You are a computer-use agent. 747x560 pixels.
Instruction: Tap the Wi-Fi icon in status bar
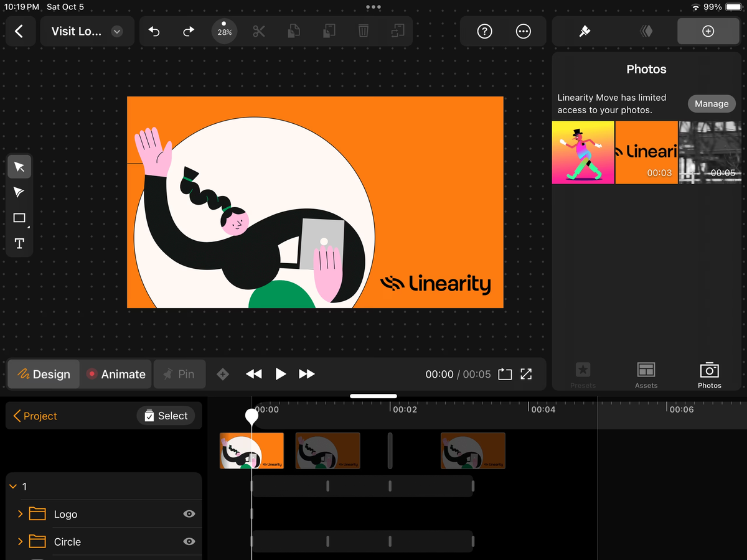tap(695, 7)
